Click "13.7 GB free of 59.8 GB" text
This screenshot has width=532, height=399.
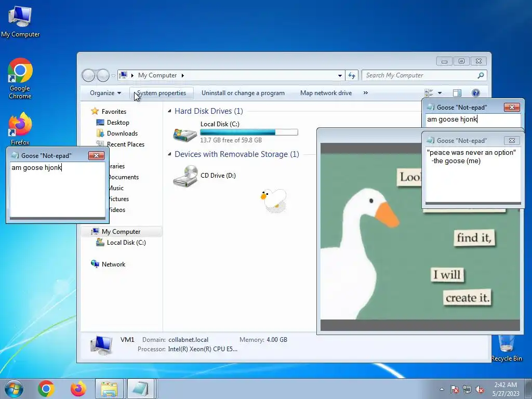(231, 140)
